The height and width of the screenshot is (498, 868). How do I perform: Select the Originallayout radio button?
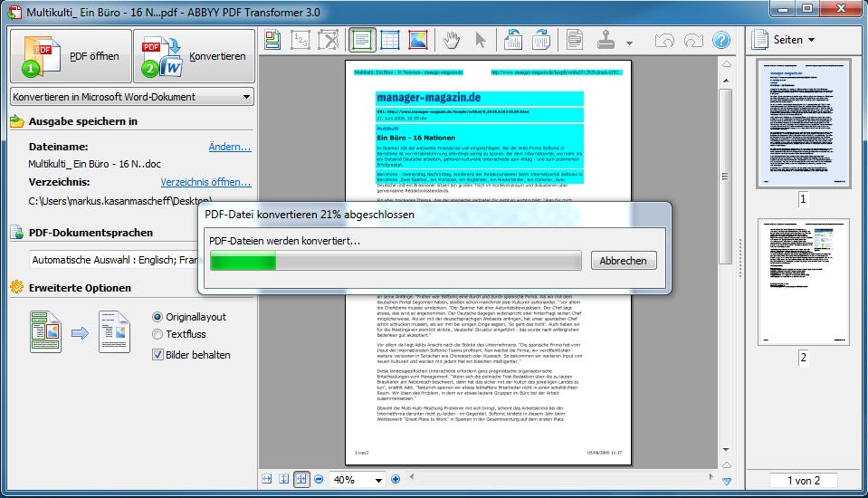point(157,317)
